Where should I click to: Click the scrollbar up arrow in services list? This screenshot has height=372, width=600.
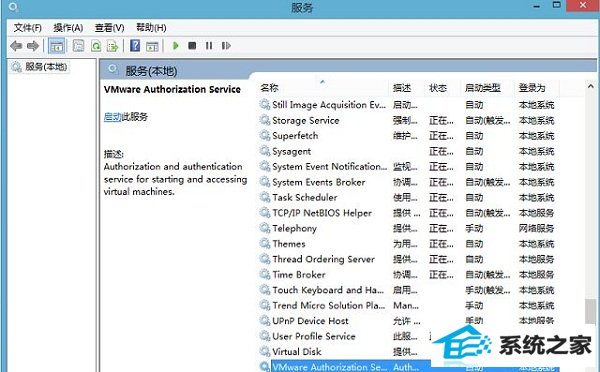click(590, 86)
